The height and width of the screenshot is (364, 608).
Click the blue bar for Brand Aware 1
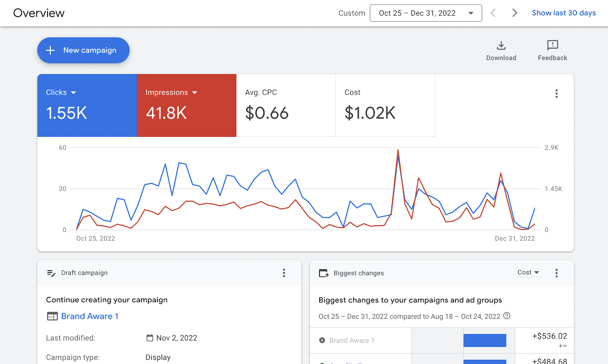(485, 340)
